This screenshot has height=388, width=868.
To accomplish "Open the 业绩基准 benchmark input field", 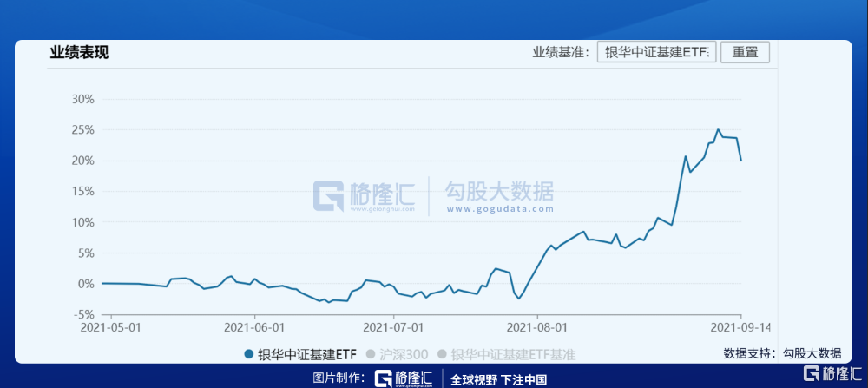I will pos(657,53).
